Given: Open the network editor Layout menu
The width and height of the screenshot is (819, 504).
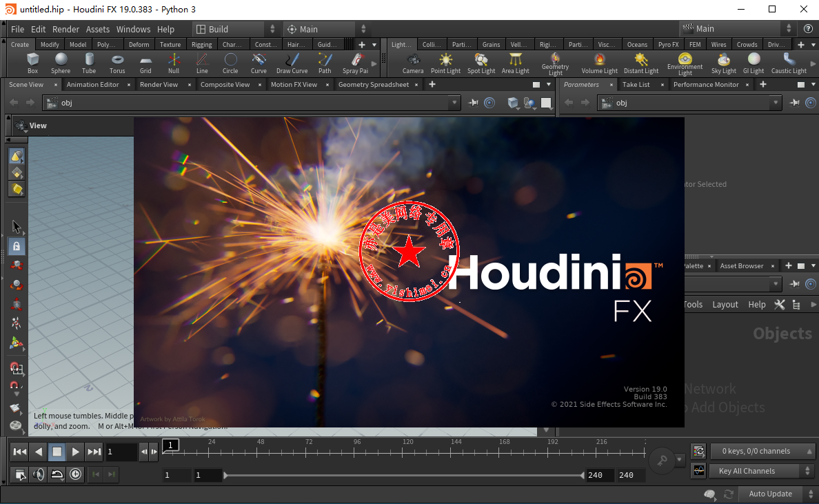Looking at the screenshot, I should click(725, 305).
